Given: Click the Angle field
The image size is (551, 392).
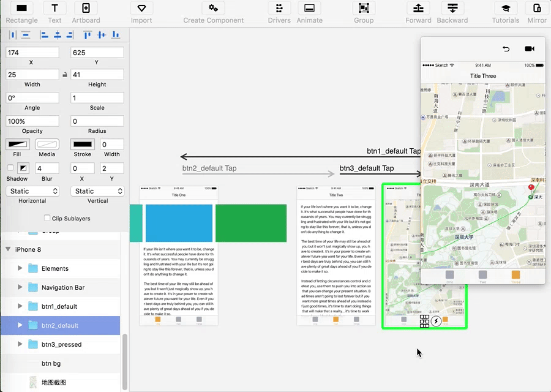Looking at the screenshot, I should (x=32, y=98).
